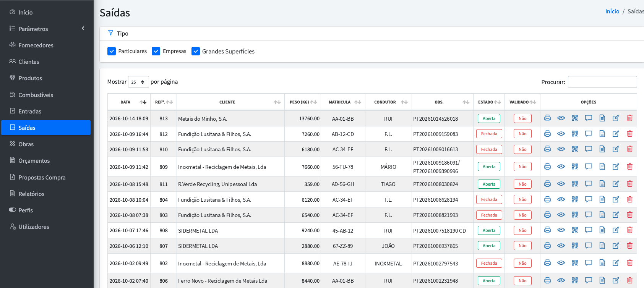
Task: Expand the Parâmetros sidebar menu
Action: tap(47, 29)
